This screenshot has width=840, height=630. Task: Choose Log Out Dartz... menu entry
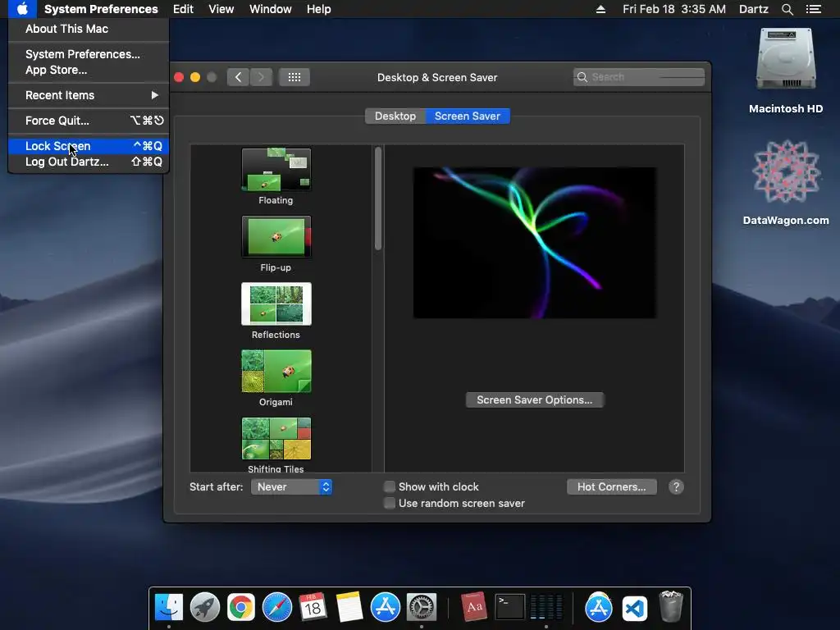[x=89, y=162]
